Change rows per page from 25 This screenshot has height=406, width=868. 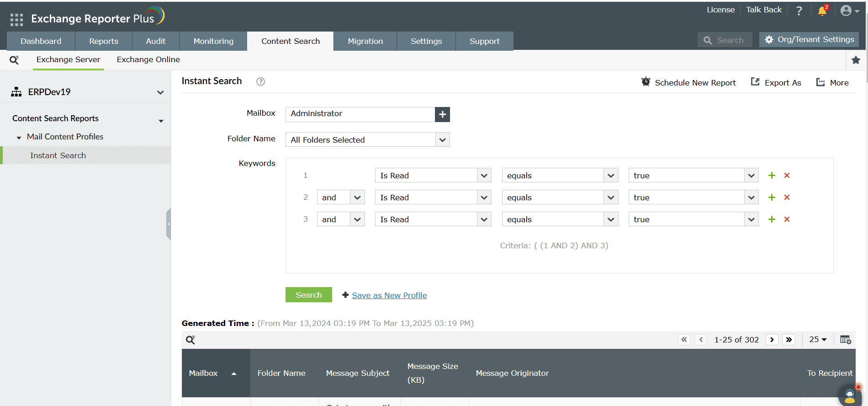[818, 340]
